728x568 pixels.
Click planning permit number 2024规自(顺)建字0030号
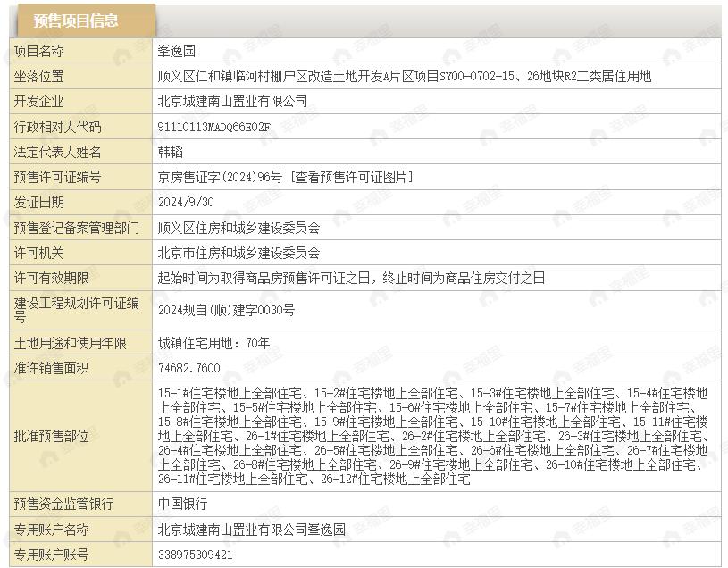tap(226, 310)
